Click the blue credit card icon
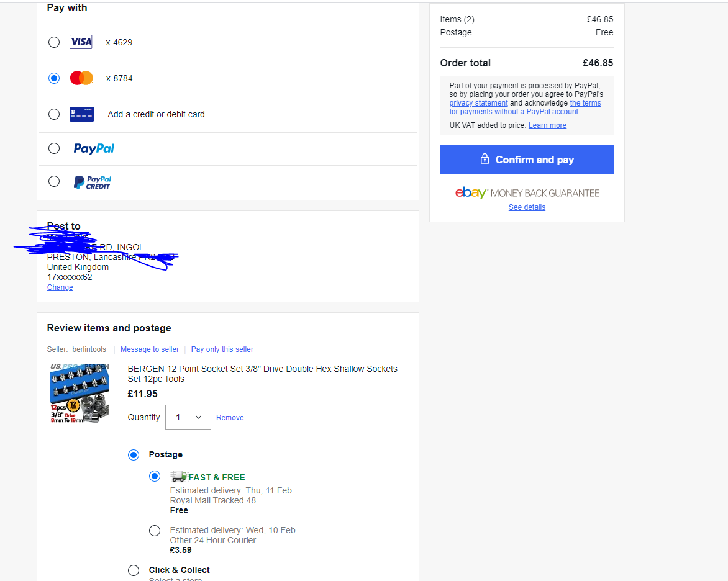Screen dimensions: 728x581 (81, 114)
